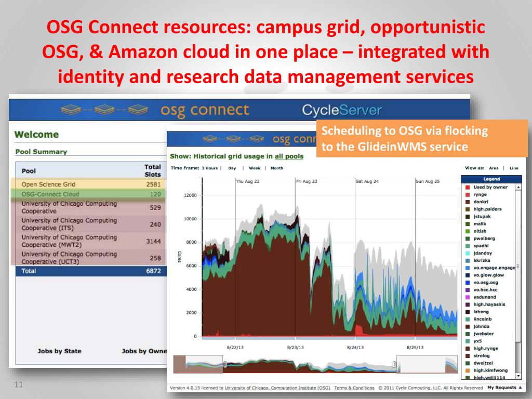Click the osg connect stacked-layers logo
Screen dimensions: 532x399
point(104,110)
